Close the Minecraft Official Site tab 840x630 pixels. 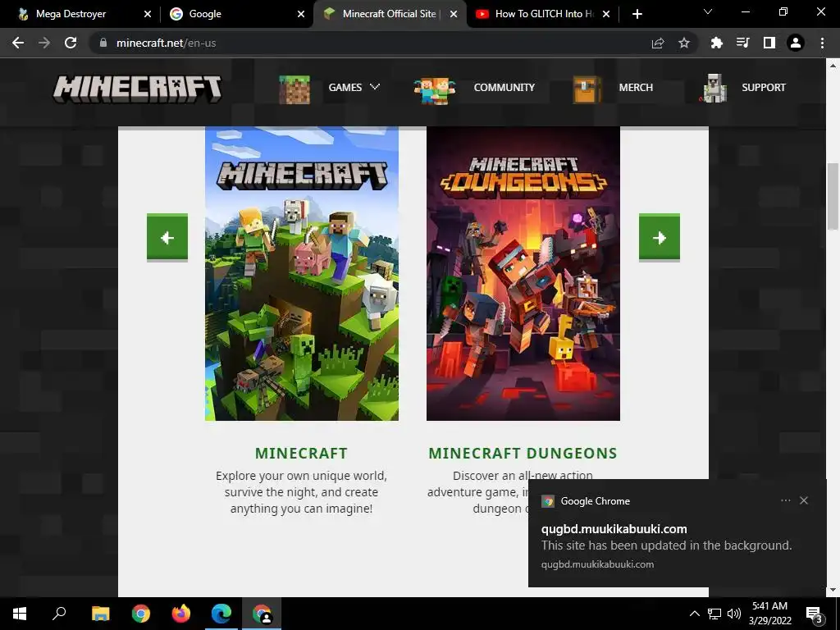click(x=454, y=14)
